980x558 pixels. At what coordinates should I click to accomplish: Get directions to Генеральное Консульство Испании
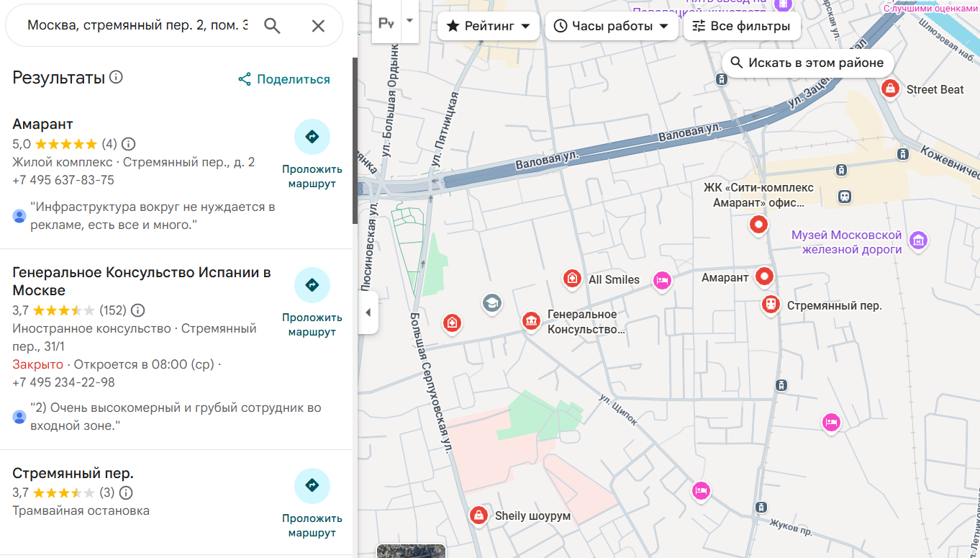click(312, 285)
